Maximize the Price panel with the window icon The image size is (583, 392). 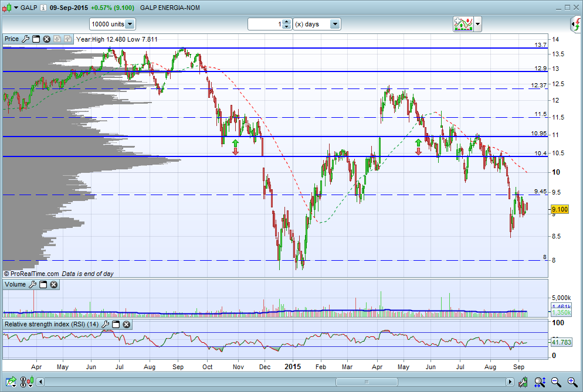(36, 39)
